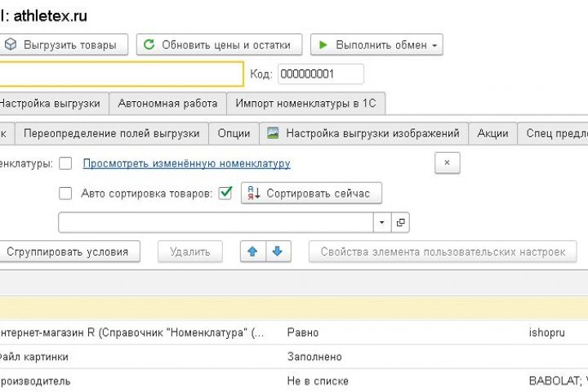This screenshot has width=588, height=392.
Task: Select the 'Интернет-магазин R' condition row
Action: [x=294, y=332]
